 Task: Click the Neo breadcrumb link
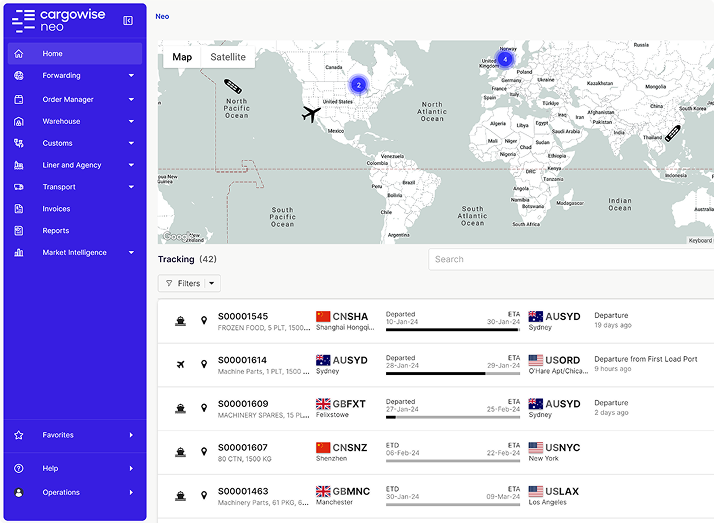(x=162, y=16)
